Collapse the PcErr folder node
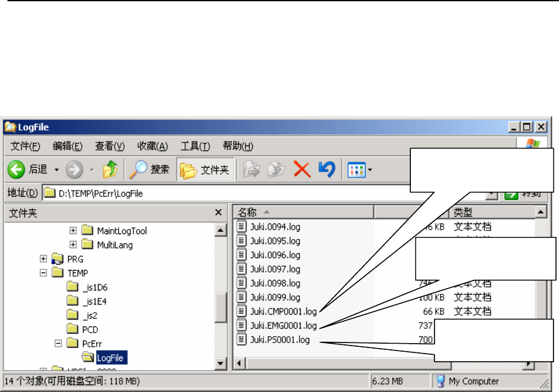This screenshot has width=559, height=392. point(58,344)
